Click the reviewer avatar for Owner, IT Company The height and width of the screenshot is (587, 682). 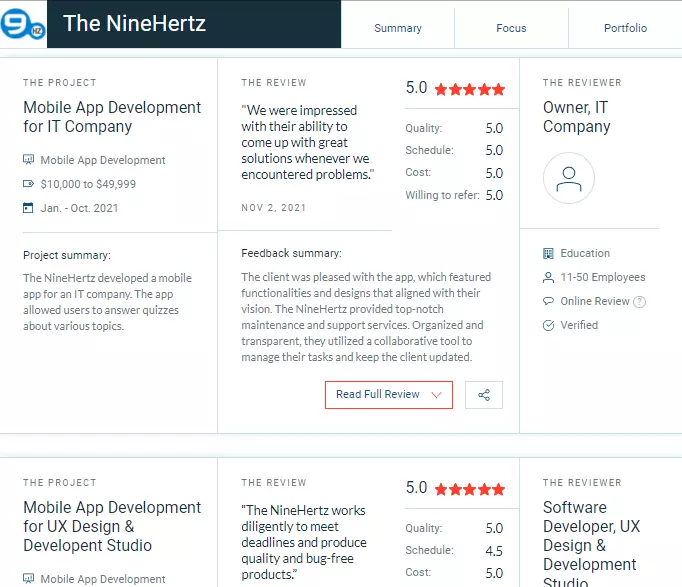pyautogui.click(x=569, y=178)
